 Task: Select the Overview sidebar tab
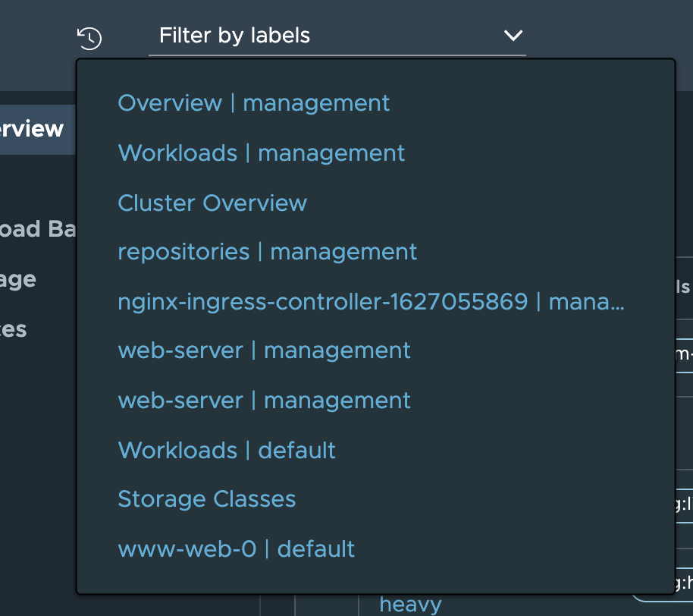coord(34,129)
